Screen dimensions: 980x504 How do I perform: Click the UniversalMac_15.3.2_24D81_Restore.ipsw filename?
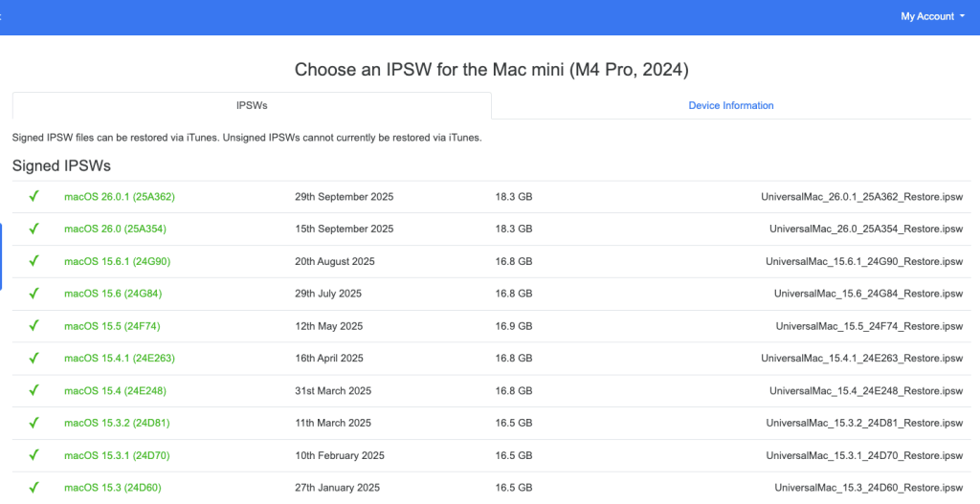[863, 423]
